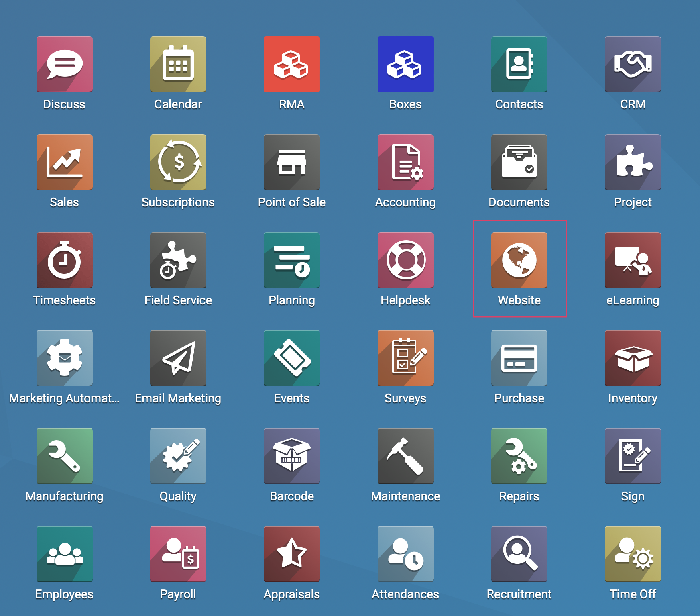Open the Time Off app icon
This screenshot has height=616, width=700.
[x=633, y=554]
